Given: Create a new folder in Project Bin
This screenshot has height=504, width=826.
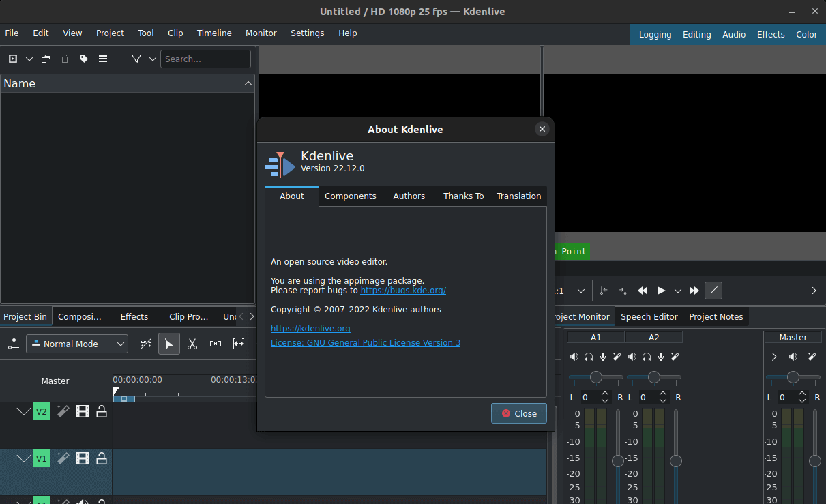Looking at the screenshot, I should click(x=46, y=59).
